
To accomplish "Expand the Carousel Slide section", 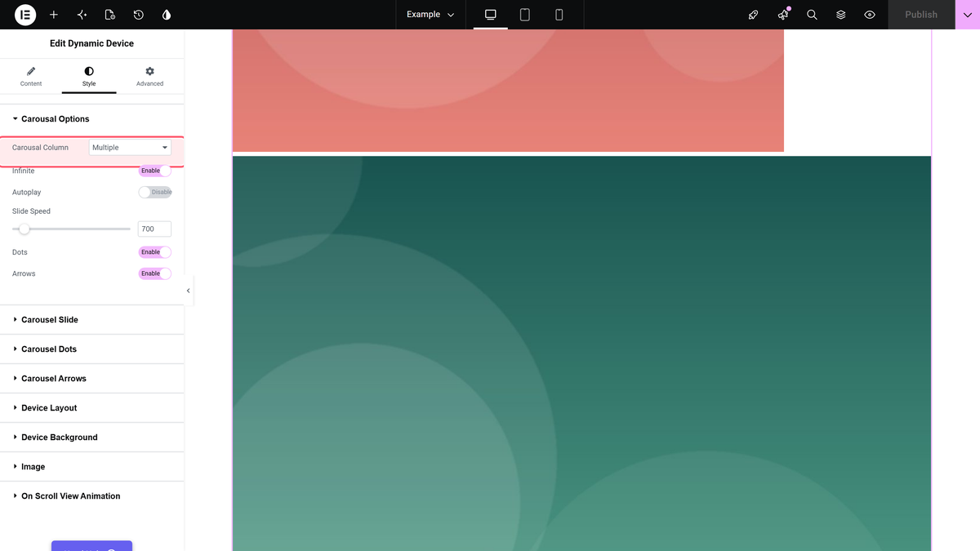I will [x=92, y=320].
